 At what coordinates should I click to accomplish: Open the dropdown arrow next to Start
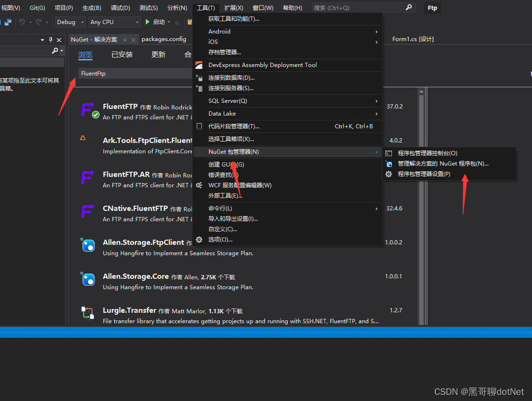pyautogui.click(x=169, y=22)
